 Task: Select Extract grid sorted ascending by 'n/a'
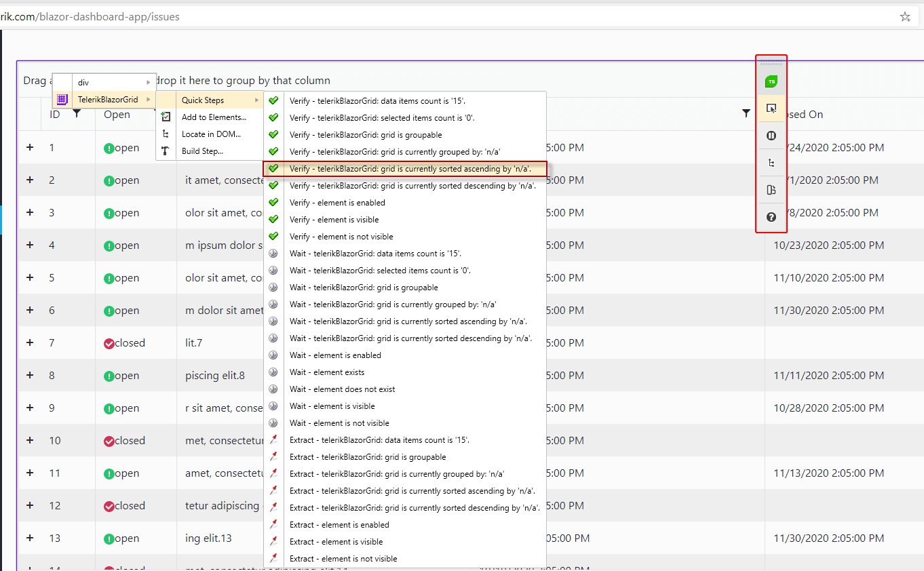pyautogui.click(x=405, y=490)
